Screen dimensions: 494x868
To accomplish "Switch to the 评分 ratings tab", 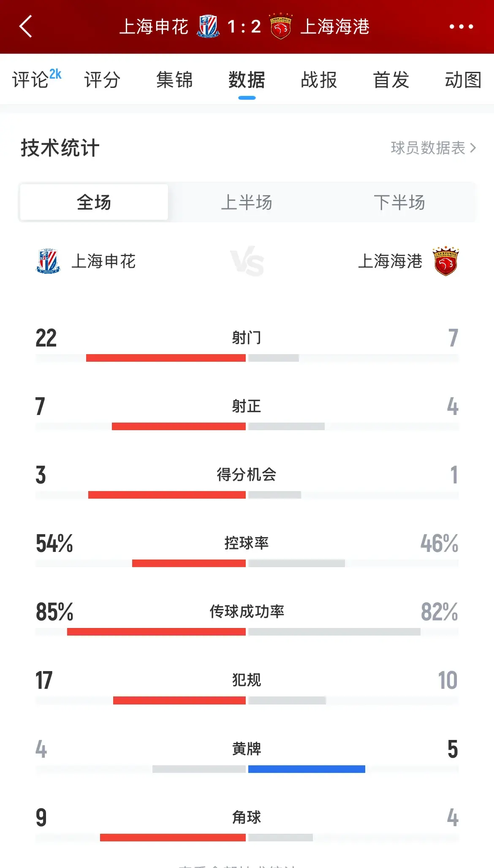I will tap(102, 80).
